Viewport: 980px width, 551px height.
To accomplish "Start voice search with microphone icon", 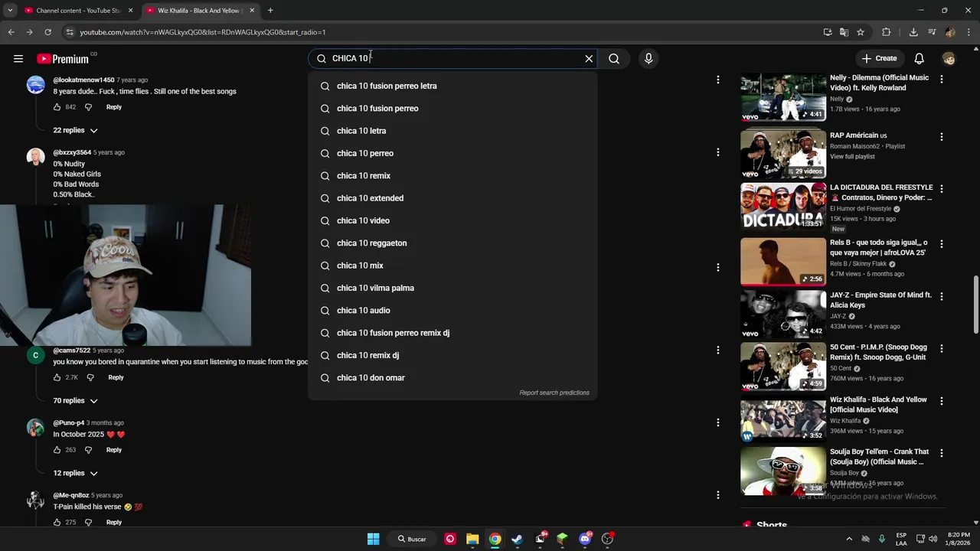I will (x=648, y=58).
